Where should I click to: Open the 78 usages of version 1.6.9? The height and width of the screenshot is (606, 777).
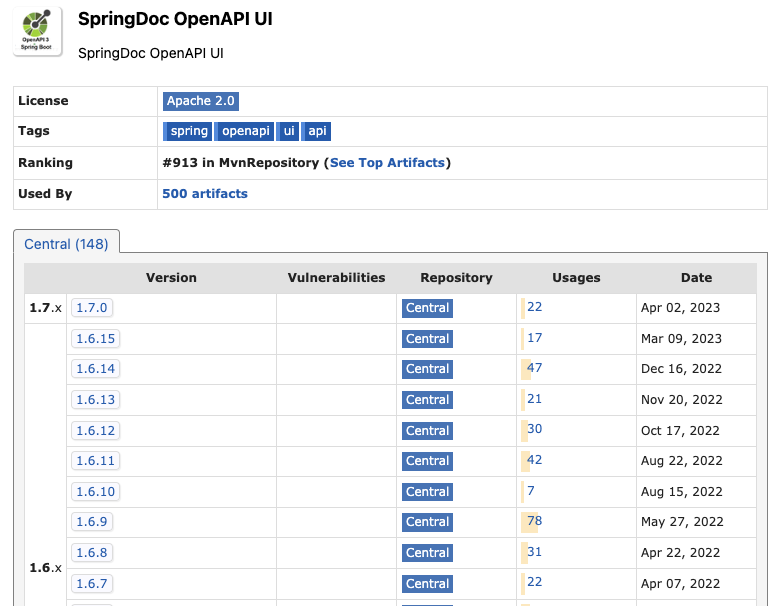pos(534,521)
